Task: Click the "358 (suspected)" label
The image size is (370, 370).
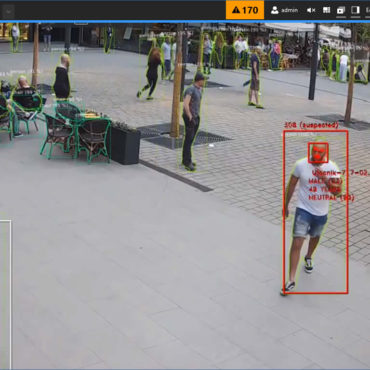Action: 311,125
